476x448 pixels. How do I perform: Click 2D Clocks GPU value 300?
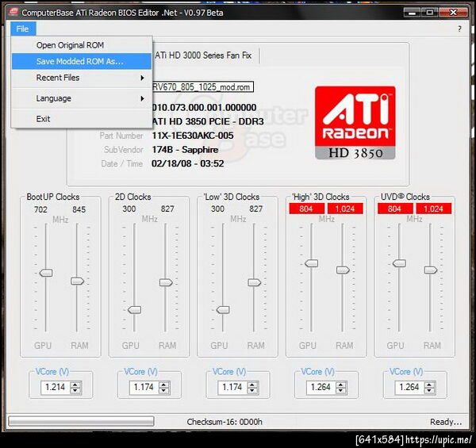coord(129,209)
